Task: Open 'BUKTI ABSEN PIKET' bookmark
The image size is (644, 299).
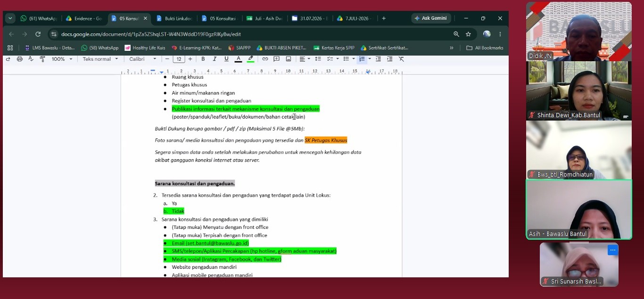Action: pyautogui.click(x=281, y=48)
